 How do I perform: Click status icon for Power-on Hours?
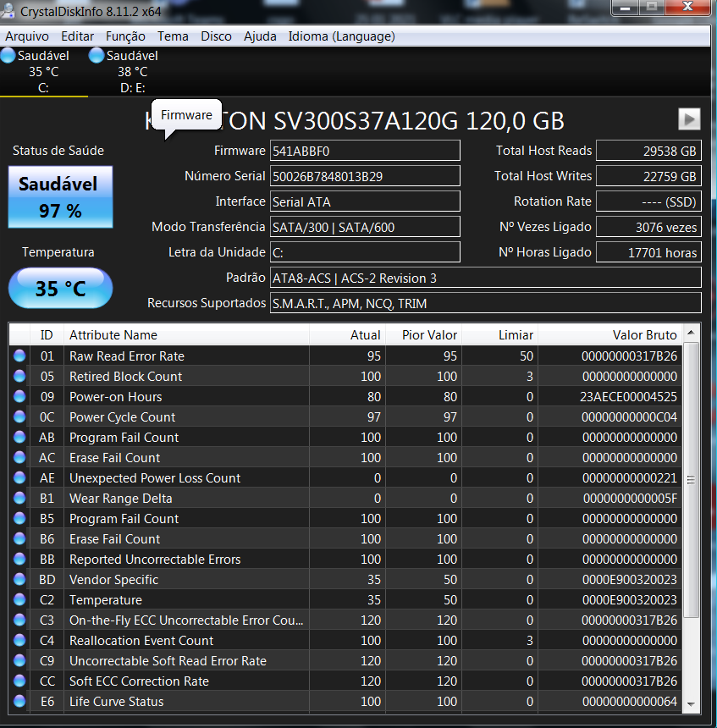point(19,396)
